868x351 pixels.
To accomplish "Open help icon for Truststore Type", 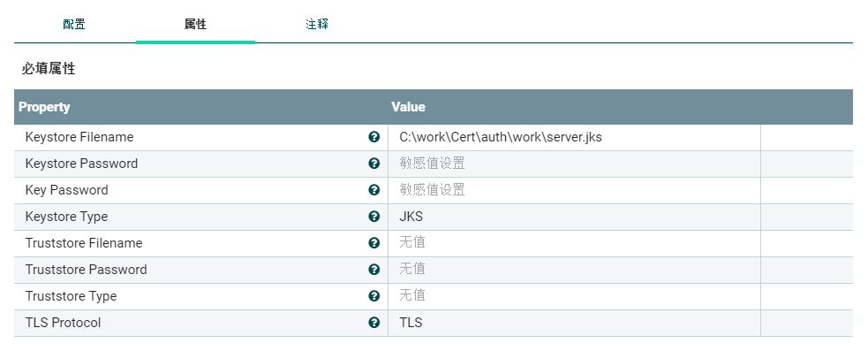I will point(374,296).
